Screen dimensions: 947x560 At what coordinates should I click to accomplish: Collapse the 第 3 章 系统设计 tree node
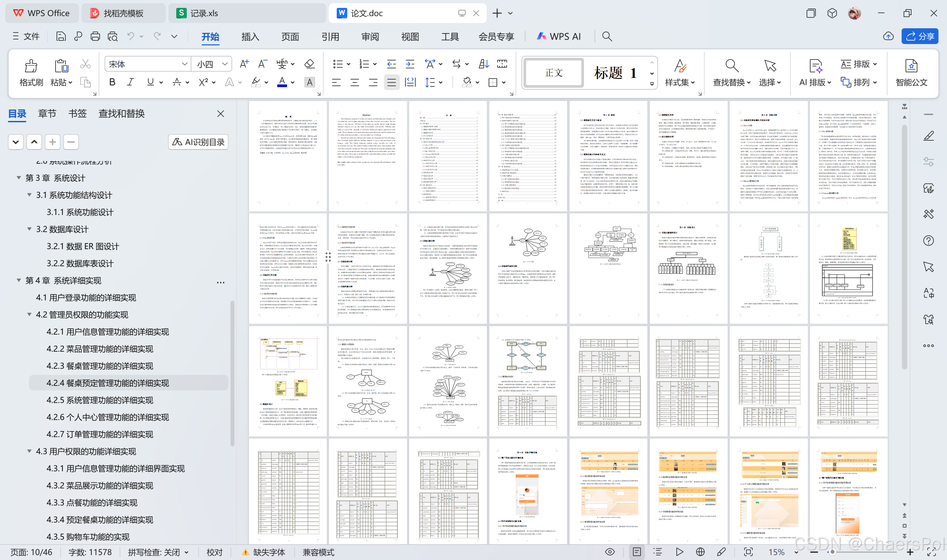pyautogui.click(x=18, y=178)
